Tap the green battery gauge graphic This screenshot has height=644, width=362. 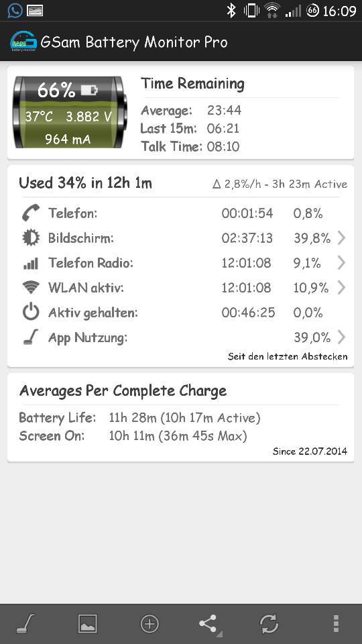pos(70,112)
